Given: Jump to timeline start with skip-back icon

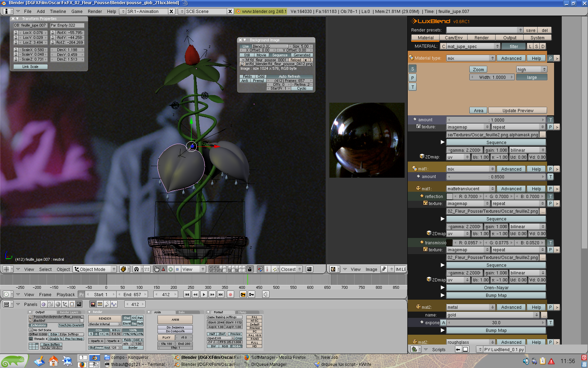Looking at the screenshot, I should point(187,294).
